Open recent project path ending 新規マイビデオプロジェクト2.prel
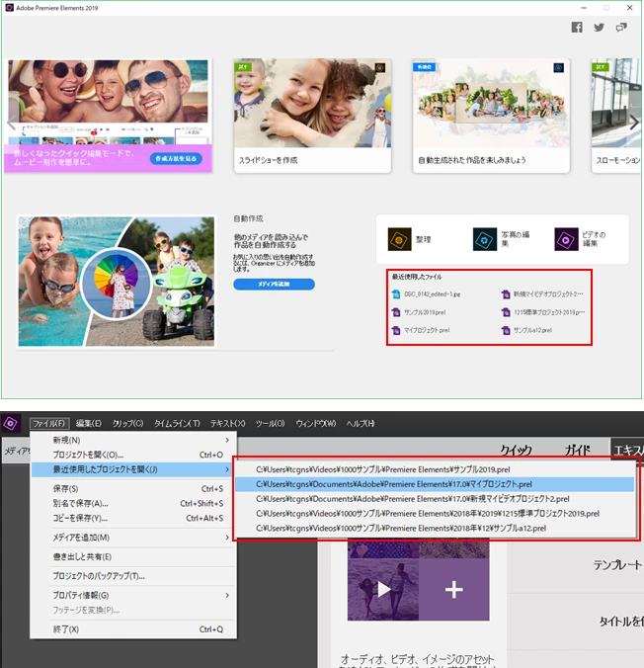 pos(435,499)
